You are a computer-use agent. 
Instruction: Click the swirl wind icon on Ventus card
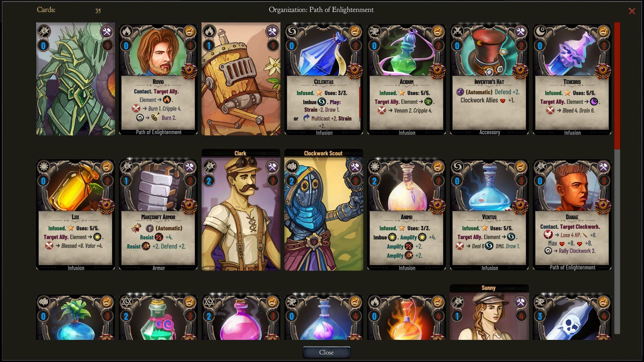(x=458, y=167)
